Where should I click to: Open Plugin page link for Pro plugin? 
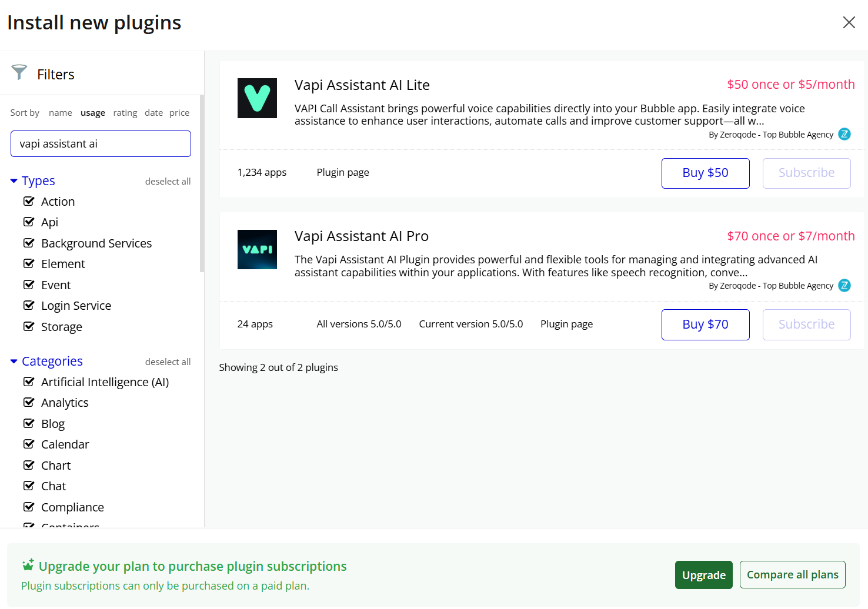566,324
